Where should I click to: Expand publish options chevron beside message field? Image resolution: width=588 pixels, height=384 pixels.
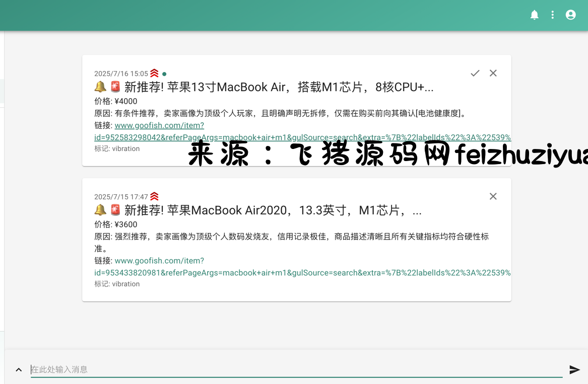(19, 370)
